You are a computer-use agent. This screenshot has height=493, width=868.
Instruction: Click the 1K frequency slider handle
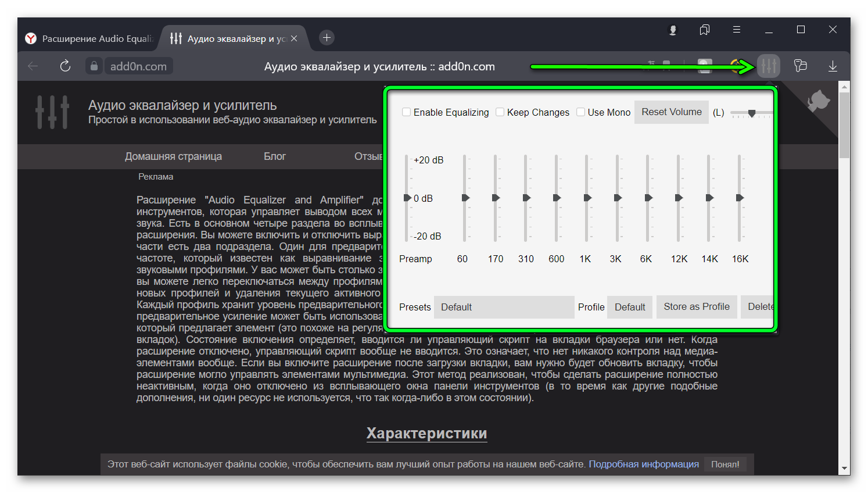point(587,198)
